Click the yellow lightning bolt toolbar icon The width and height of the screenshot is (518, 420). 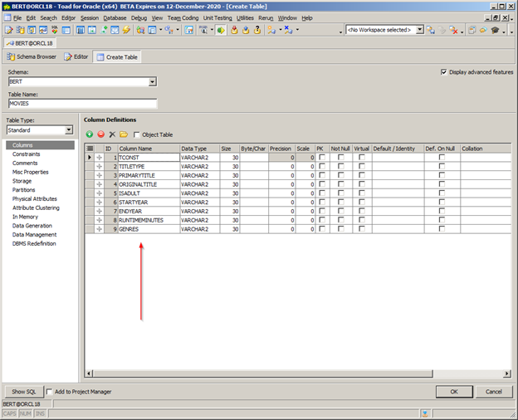click(126, 30)
